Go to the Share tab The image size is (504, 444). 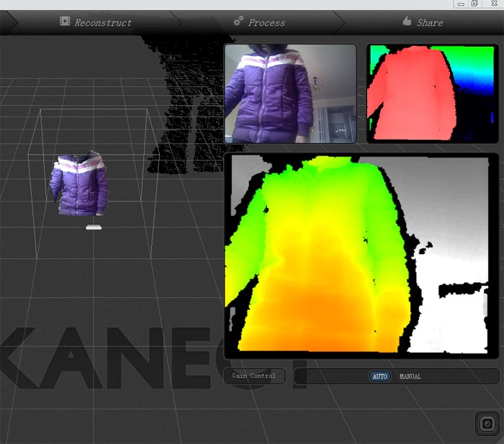point(429,22)
